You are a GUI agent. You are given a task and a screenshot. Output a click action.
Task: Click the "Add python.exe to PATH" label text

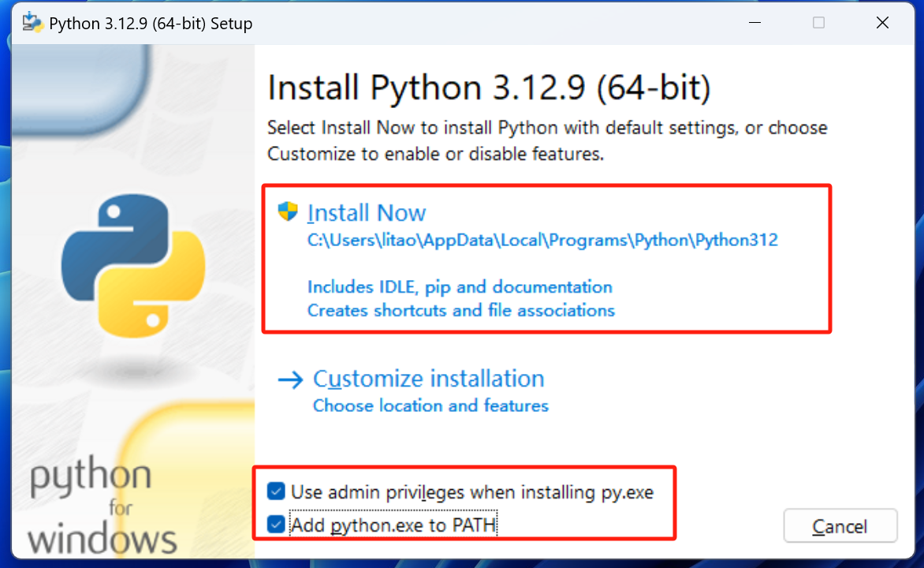tap(394, 525)
